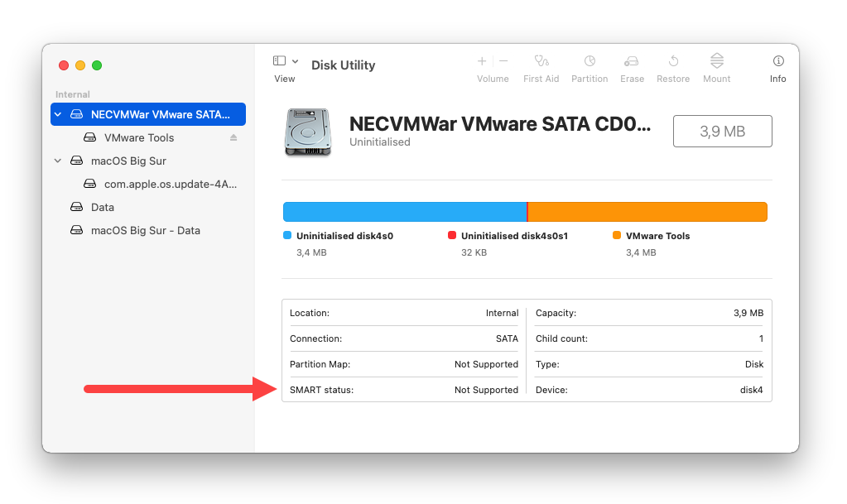Click the 3,9 MB capacity box
Viewport: 847px width, 504px height.
pyautogui.click(x=722, y=131)
